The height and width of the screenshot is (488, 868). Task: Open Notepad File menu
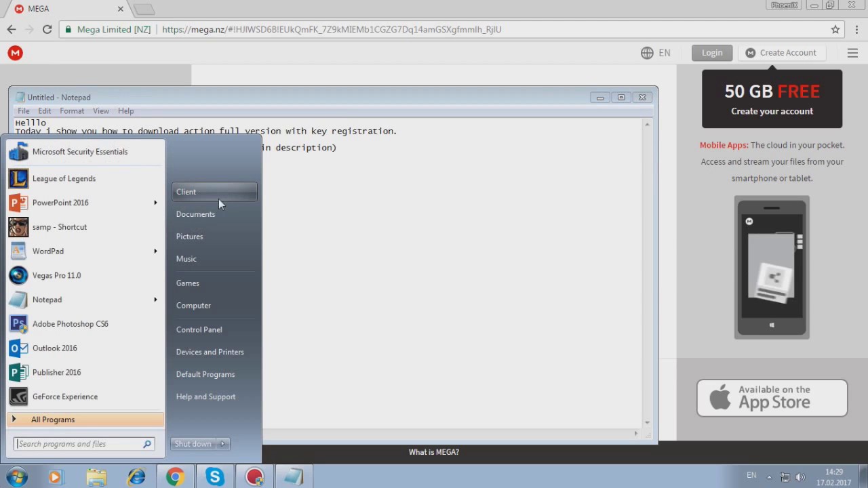coord(23,111)
